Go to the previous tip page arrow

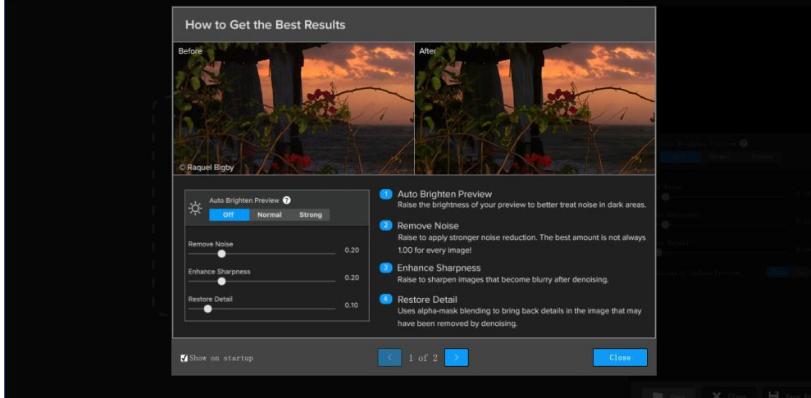click(x=389, y=358)
